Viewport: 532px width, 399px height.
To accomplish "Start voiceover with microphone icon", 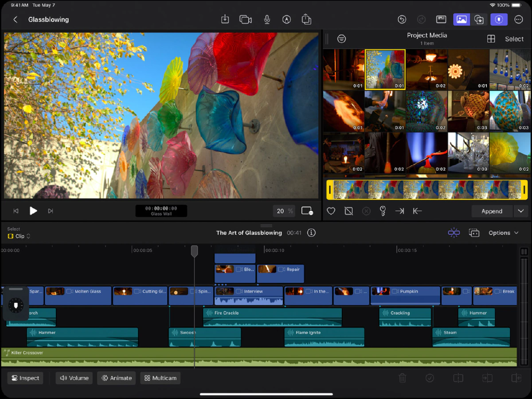I will tap(267, 20).
